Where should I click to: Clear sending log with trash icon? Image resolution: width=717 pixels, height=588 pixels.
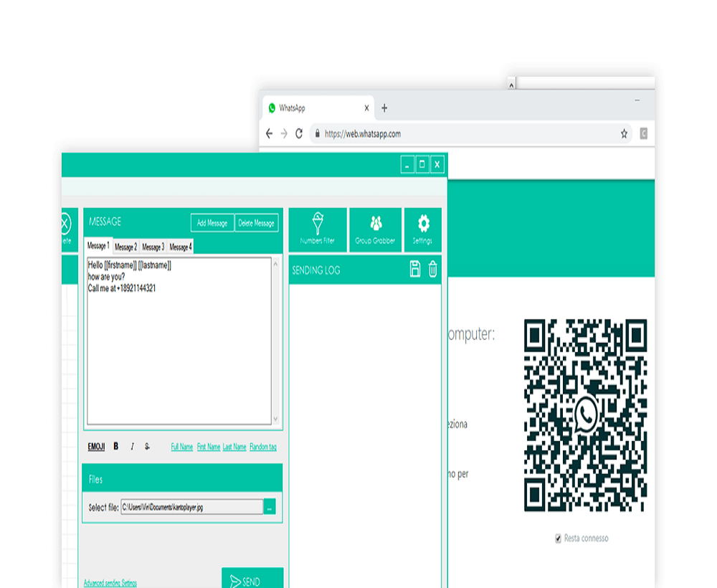(432, 269)
